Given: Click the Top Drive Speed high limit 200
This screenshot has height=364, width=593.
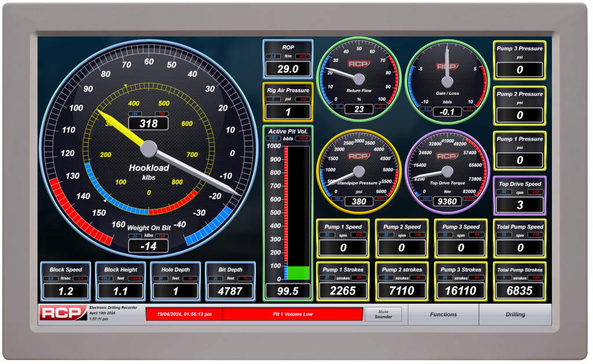Looking at the screenshot, I should coord(536,192).
